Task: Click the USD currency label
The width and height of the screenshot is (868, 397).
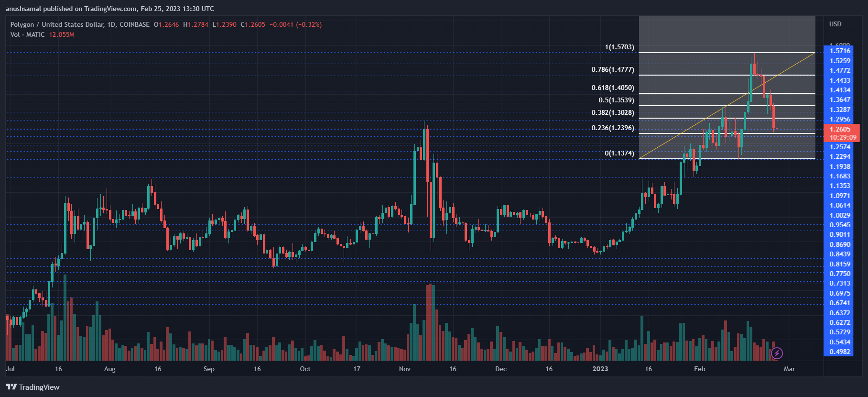Action: pyautogui.click(x=835, y=24)
